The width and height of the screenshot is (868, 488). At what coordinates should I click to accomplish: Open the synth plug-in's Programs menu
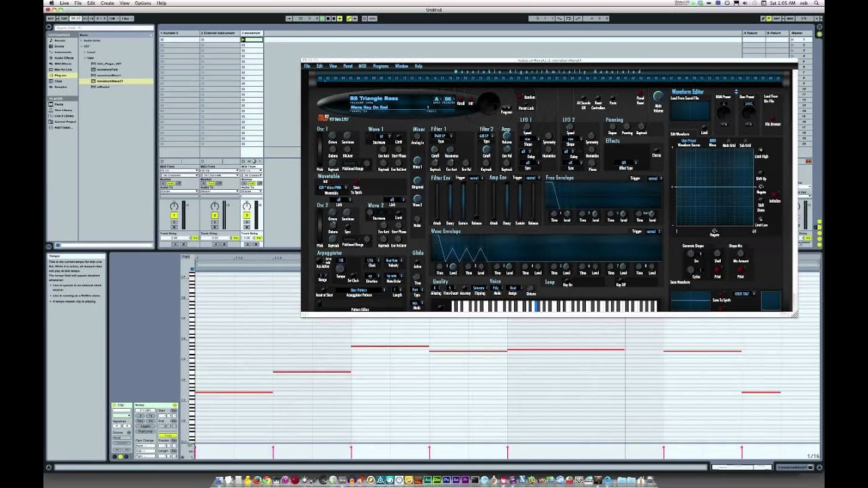click(380, 66)
